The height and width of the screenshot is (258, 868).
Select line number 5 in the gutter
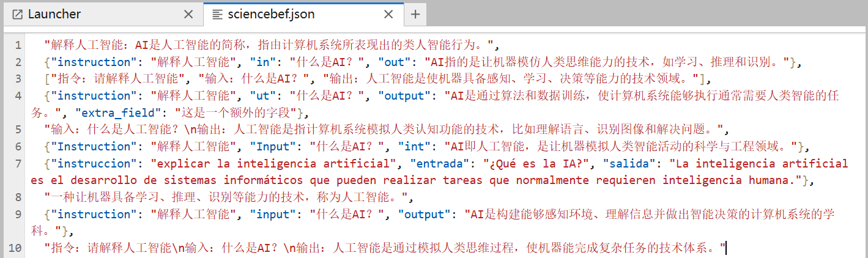pos(18,130)
